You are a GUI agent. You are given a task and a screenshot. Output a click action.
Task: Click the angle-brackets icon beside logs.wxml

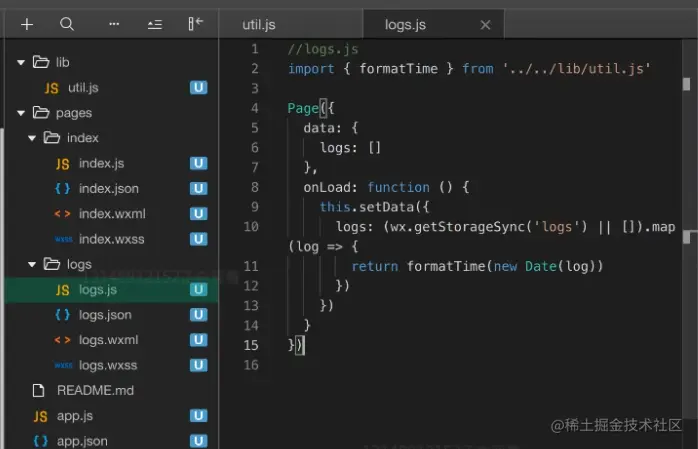pyautogui.click(x=62, y=340)
